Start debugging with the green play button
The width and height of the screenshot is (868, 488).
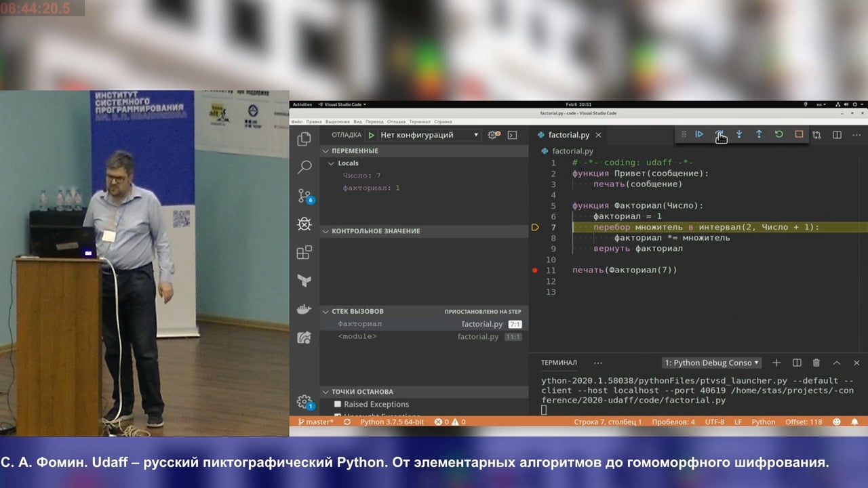click(x=371, y=135)
